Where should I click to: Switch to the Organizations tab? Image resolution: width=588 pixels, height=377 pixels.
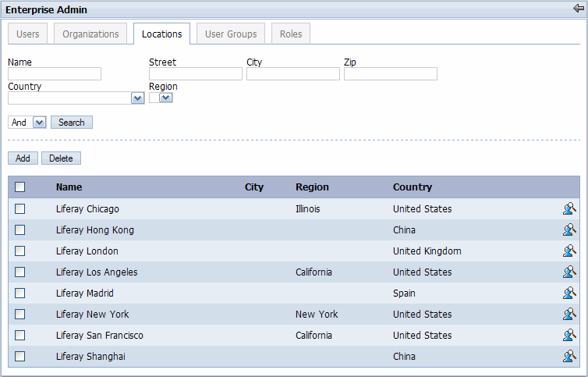[x=90, y=34]
